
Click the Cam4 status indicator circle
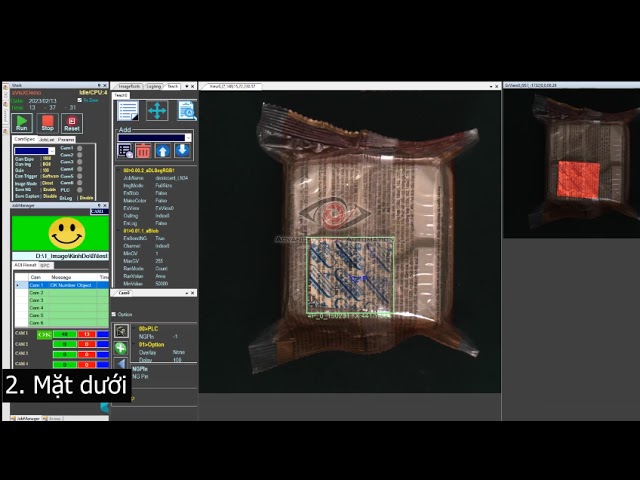(x=80, y=169)
